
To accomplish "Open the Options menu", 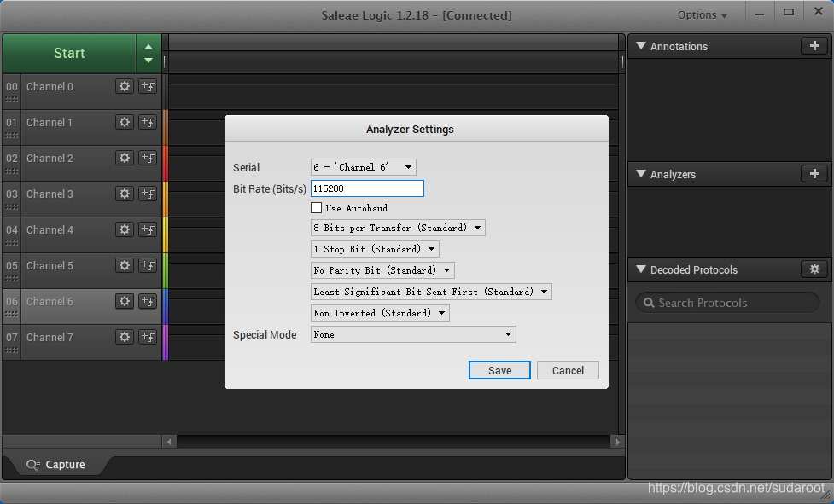I will click(702, 14).
